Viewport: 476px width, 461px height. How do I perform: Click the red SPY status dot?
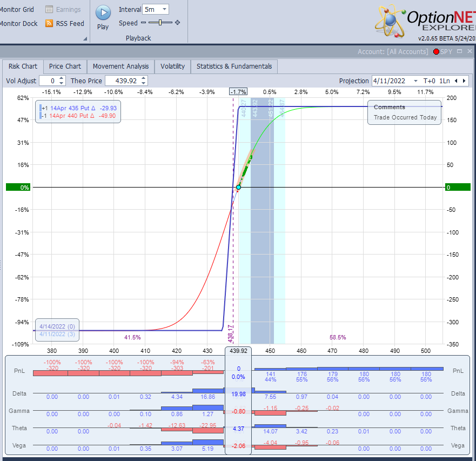click(x=436, y=52)
